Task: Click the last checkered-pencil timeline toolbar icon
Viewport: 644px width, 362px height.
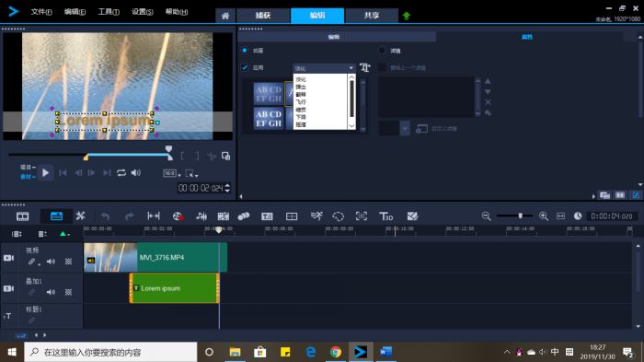Action: tap(412, 216)
